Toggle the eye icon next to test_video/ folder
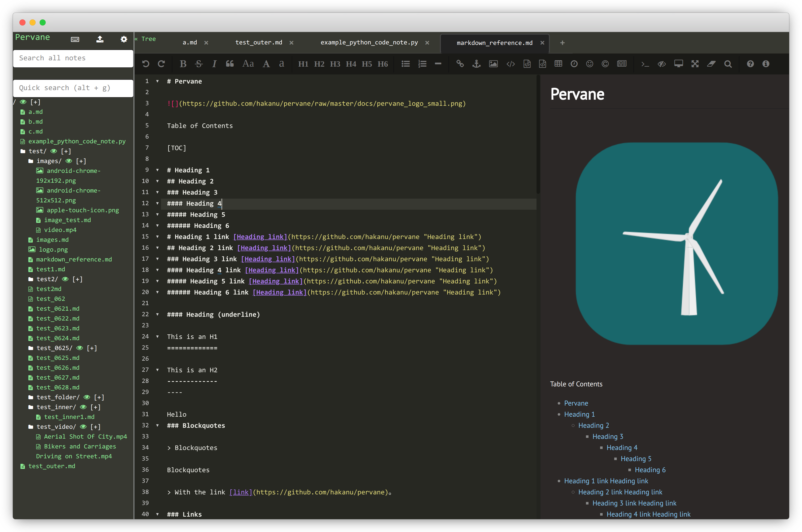This screenshot has width=802, height=532. coord(83,427)
